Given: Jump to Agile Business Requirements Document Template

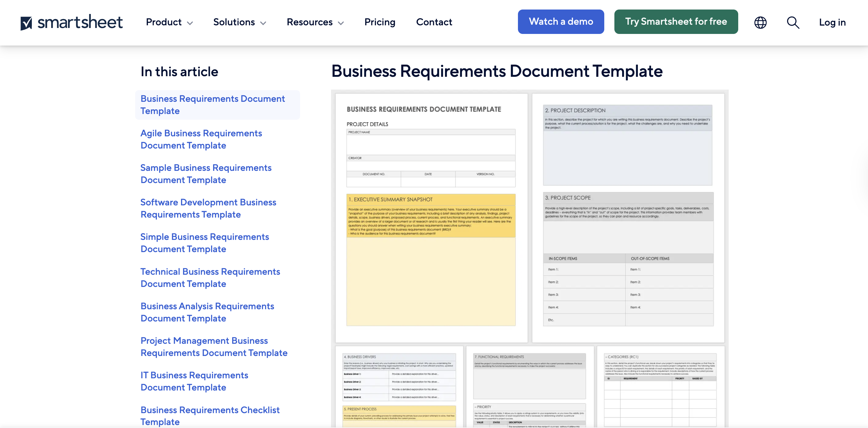Looking at the screenshot, I should [201, 139].
